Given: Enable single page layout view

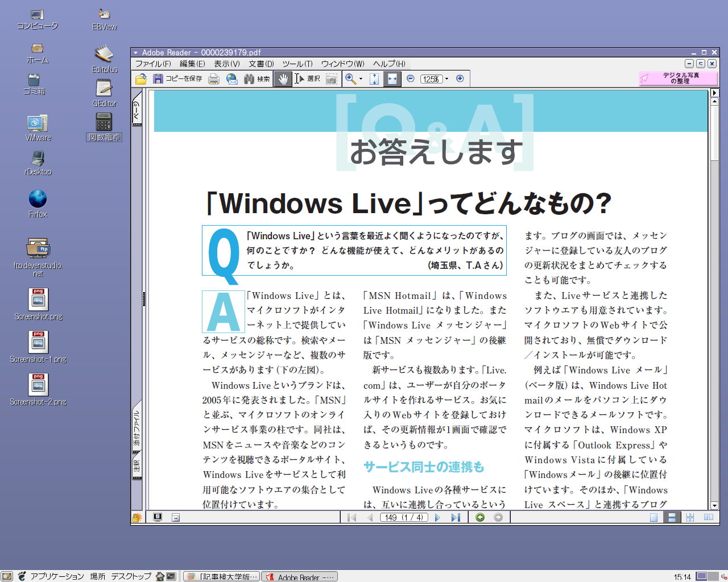Looking at the screenshot, I should [x=653, y=517].
